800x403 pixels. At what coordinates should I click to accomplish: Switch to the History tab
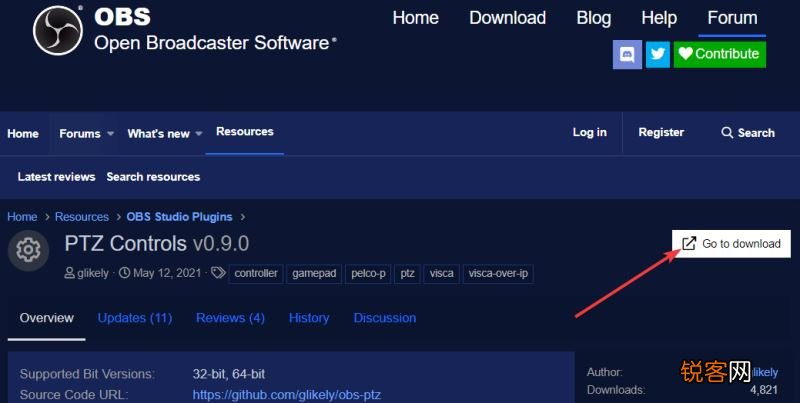pos(309,318)
